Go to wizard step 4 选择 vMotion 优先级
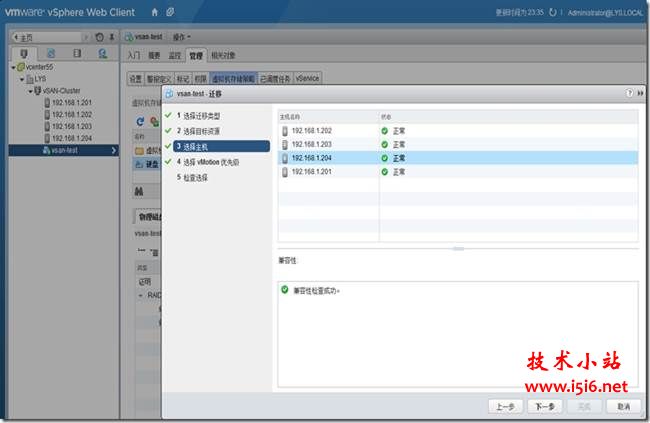The height and width of the screenshot is (423, 650). 208,162
